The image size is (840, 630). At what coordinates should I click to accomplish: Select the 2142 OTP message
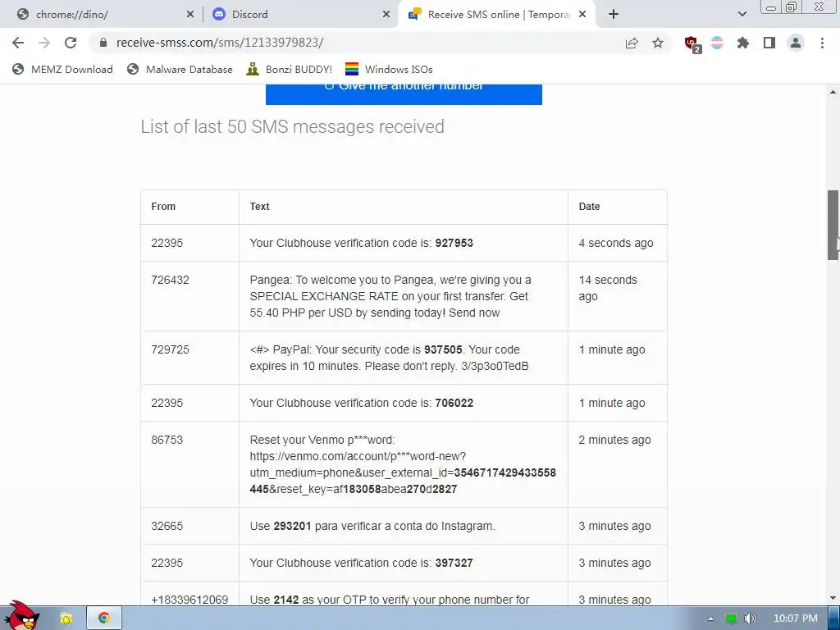(390, 600)
